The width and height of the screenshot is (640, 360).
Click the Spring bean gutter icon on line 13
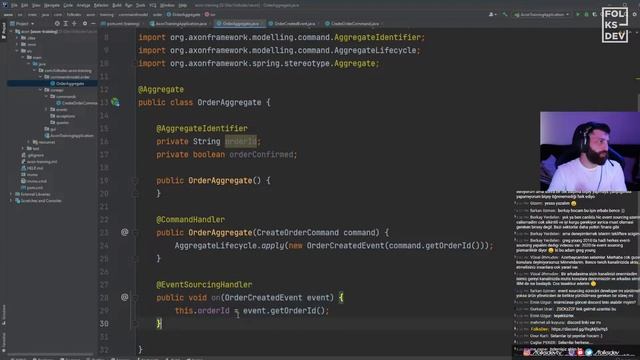116,102
